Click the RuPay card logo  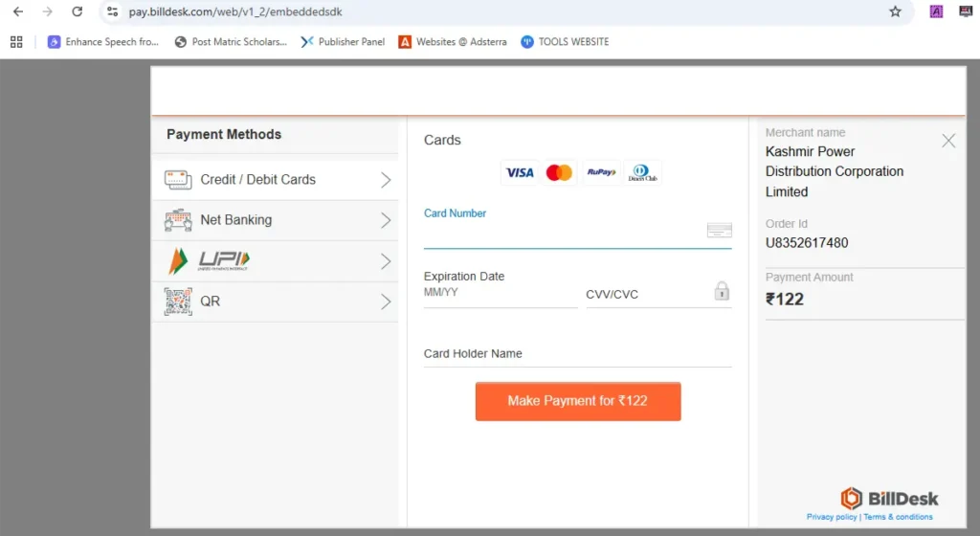tap(601, 172)
